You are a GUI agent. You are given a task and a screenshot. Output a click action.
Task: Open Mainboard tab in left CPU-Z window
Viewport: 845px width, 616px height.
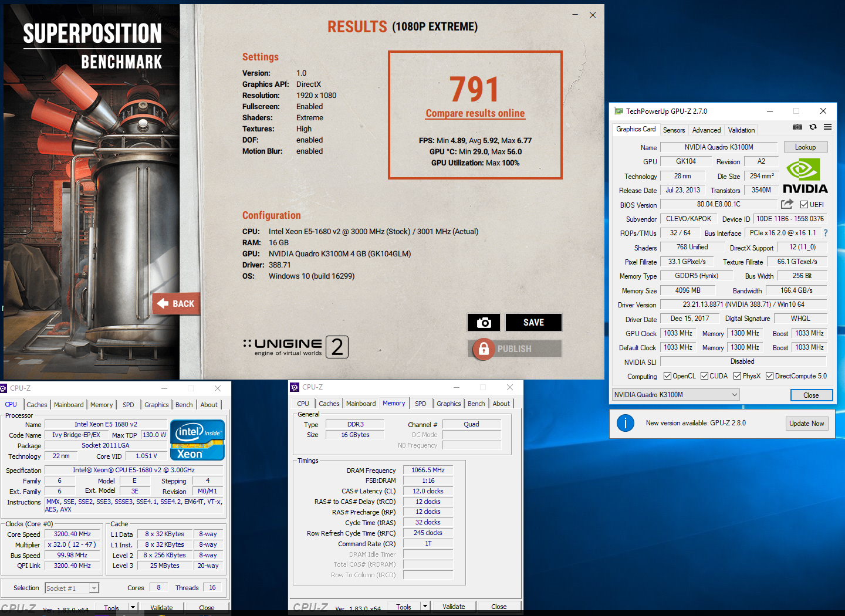point(69,405)
